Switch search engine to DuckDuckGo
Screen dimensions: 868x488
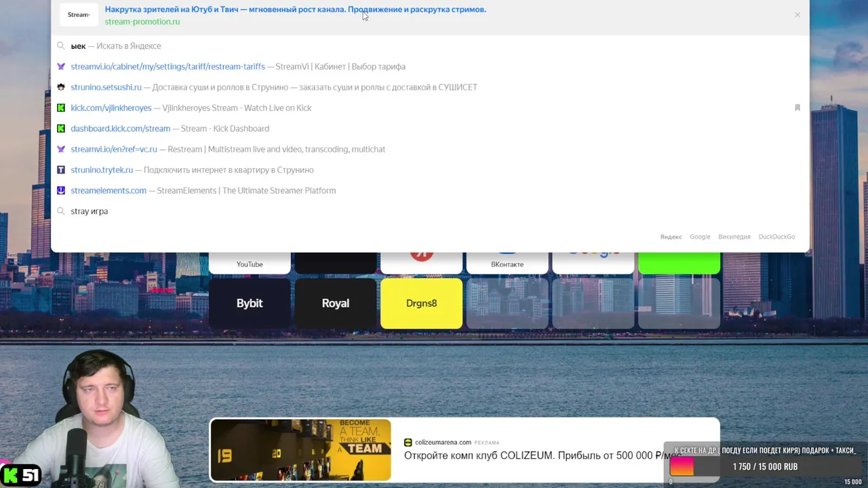click(776, 237)
